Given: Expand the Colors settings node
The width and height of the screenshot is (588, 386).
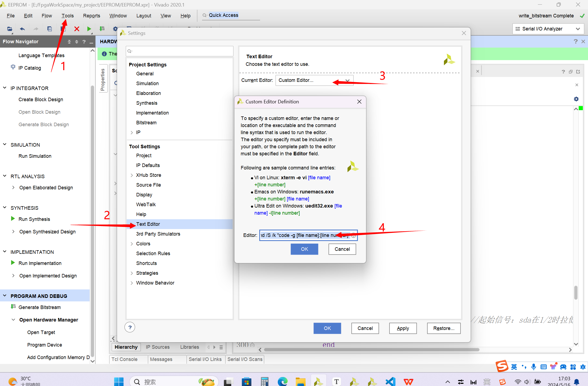Looking at the screenshot, I should click(132, 244).
